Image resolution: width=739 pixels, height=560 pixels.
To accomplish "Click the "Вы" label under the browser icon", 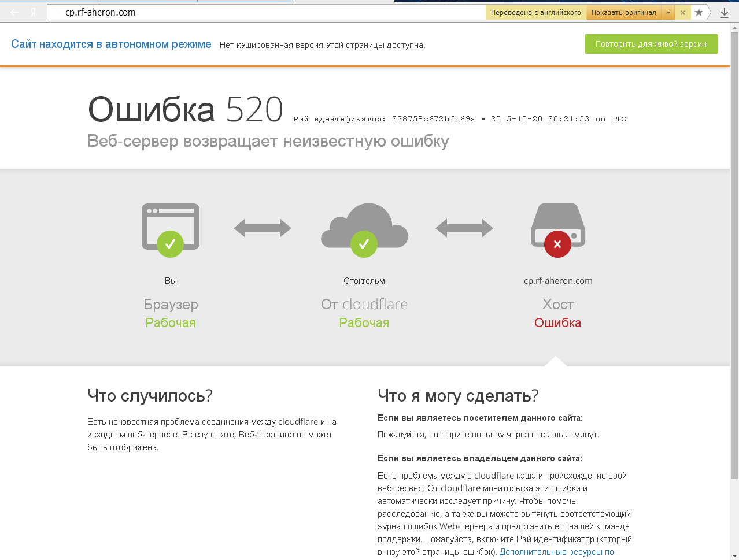I will (x=171, y=281).
